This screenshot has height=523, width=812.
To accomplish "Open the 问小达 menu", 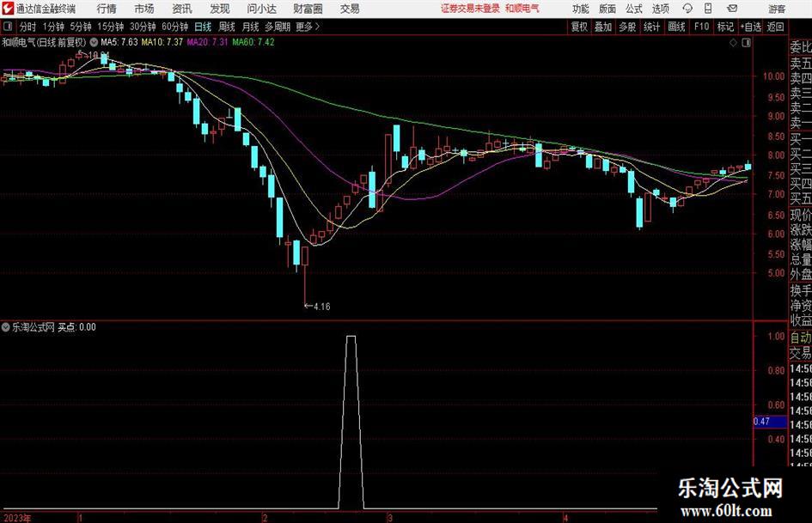I will (x=261, y=9).
